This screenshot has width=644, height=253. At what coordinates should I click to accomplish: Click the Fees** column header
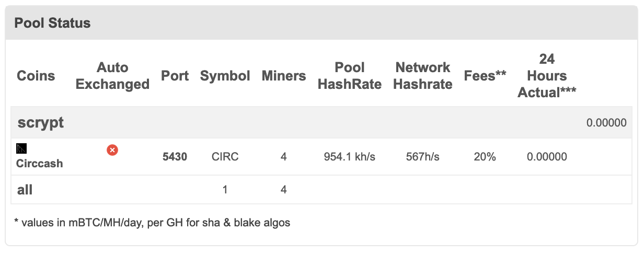(x=485, y=76)
